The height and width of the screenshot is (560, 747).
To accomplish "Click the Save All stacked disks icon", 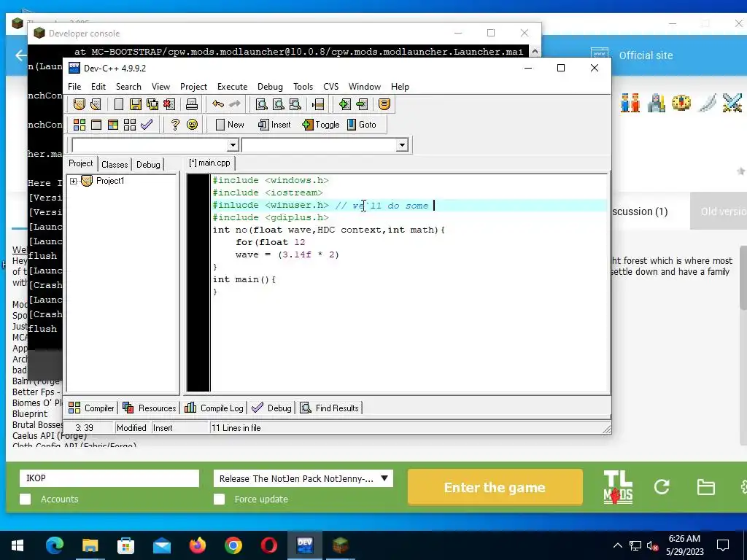I will pyautogui.click(x=152, y=104).
